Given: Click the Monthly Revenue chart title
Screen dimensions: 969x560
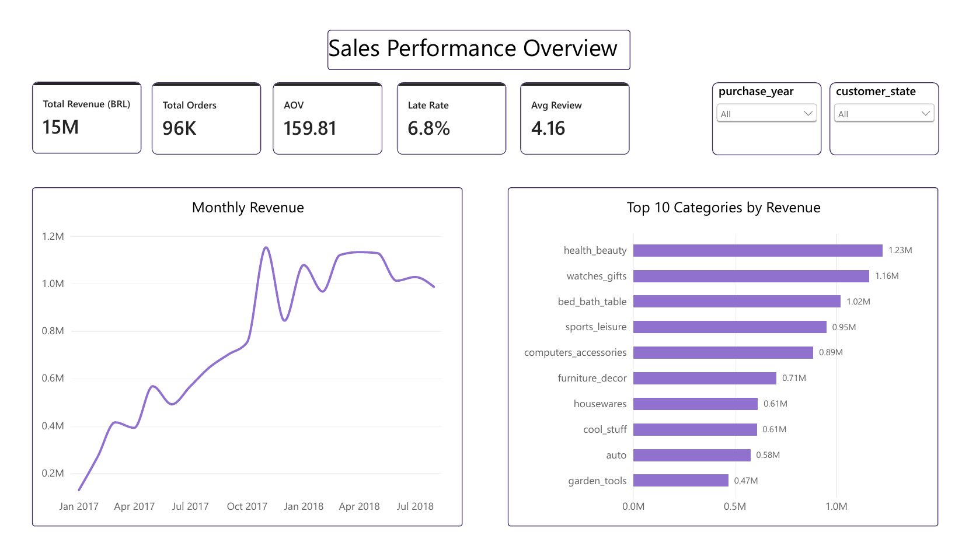Looking at the screenshot, I should 248,208.
